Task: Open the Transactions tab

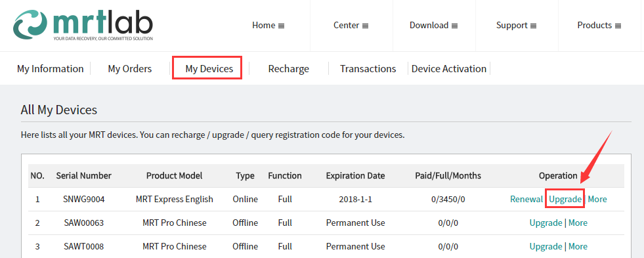Action: point(368,69)
